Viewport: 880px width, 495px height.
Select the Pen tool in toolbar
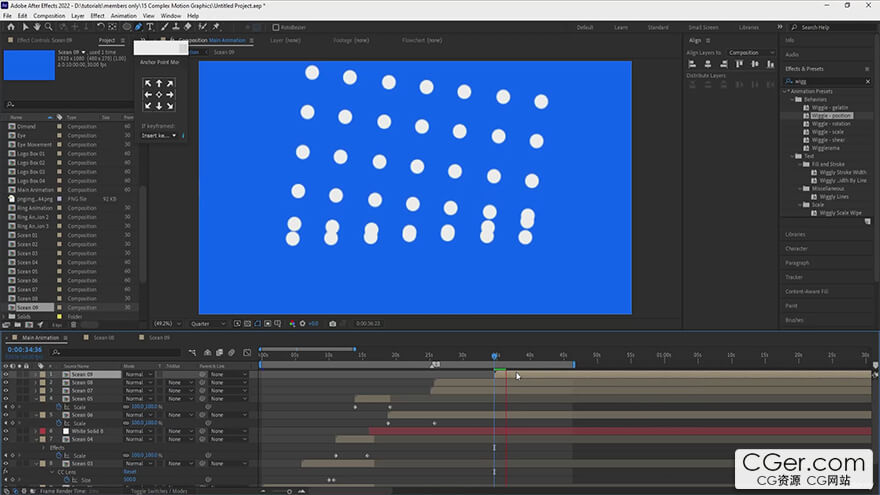point(139,27)
